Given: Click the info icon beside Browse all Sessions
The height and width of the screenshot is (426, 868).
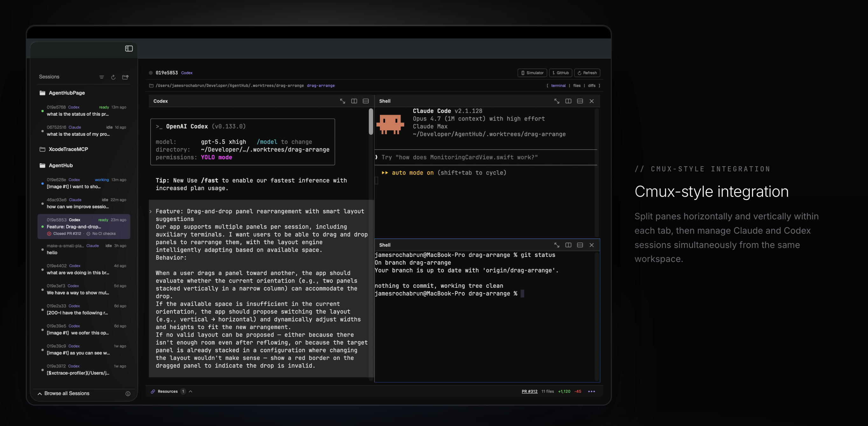Looking at the screenshot, I should [x=128, y=394].
